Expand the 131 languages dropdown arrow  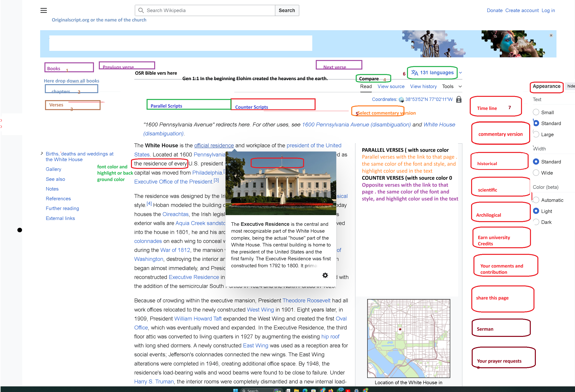tap(460, 73)
